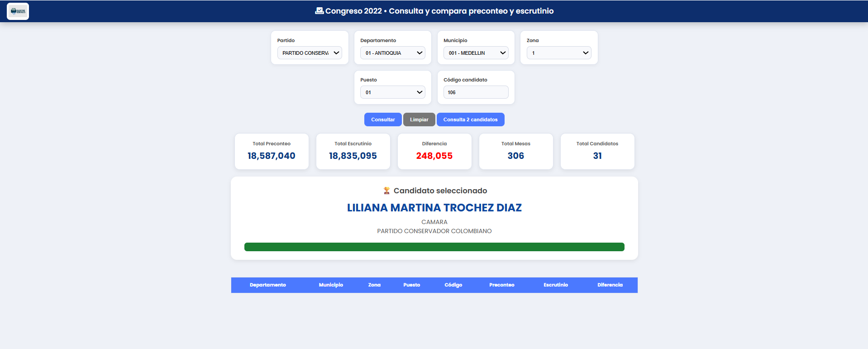Click the green progress bar
Viewport: 868px width, 349px height.
434,247
